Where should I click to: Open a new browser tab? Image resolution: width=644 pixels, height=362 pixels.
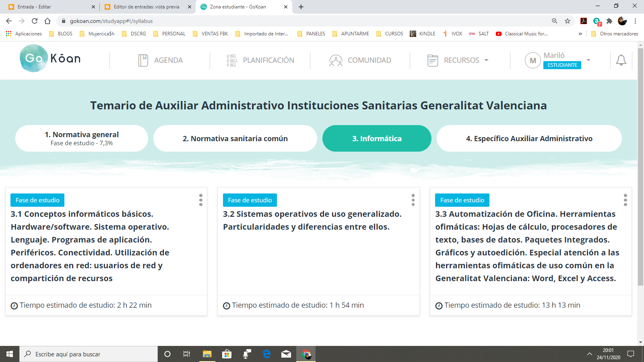click(x=301, y=7)
